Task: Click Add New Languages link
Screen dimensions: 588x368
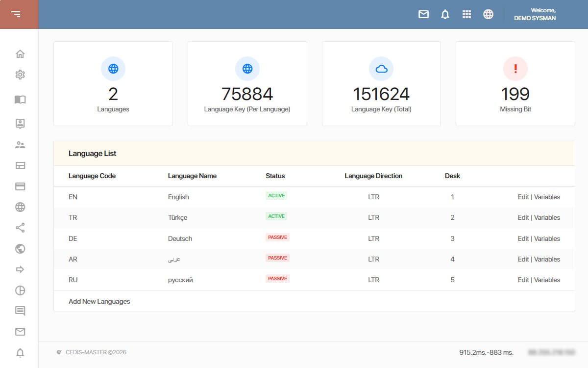Action: tap(99, 301)
